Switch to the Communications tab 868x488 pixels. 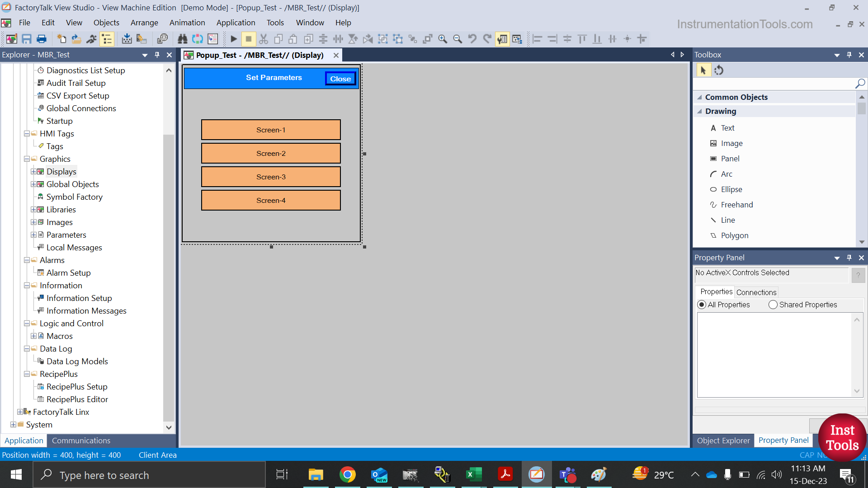81,441
